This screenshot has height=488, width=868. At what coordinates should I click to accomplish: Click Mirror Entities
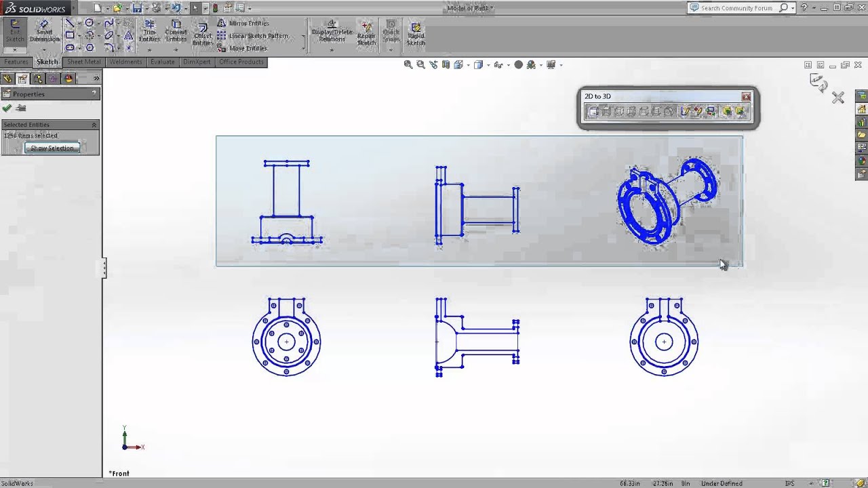pos(243,23)
